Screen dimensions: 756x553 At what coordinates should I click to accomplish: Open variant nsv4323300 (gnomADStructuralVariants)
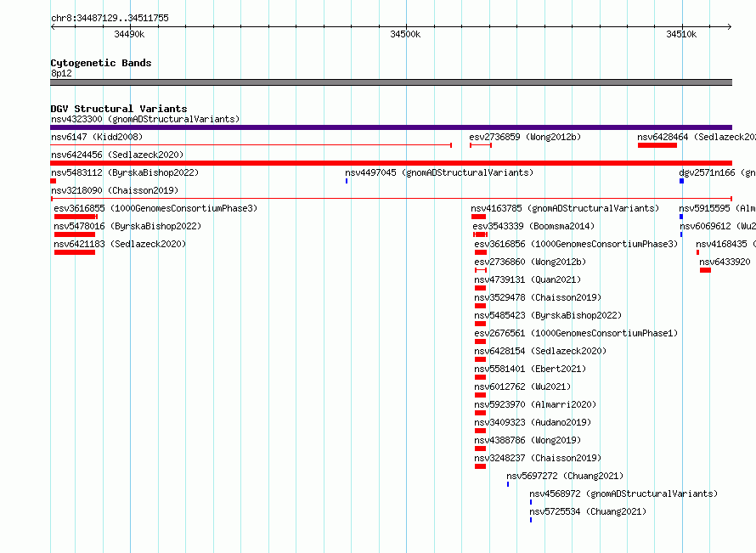[145, 119]
